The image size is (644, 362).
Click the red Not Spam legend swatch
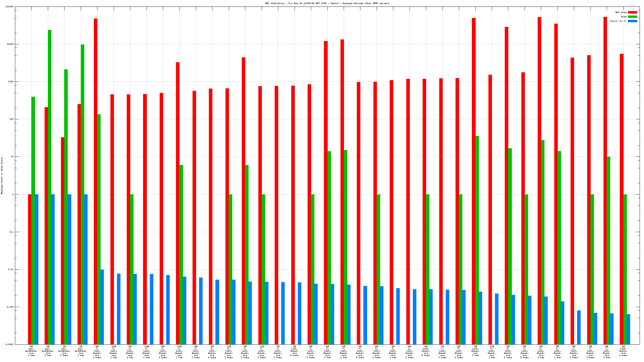(x=632, y=12)
